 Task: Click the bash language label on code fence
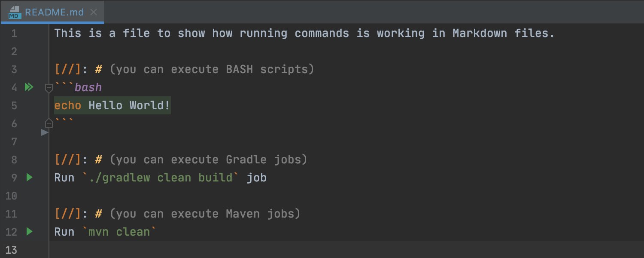88,88
